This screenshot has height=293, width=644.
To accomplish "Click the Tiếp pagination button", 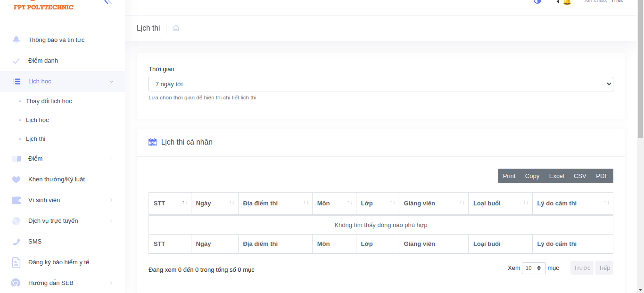I will [604, 268].
